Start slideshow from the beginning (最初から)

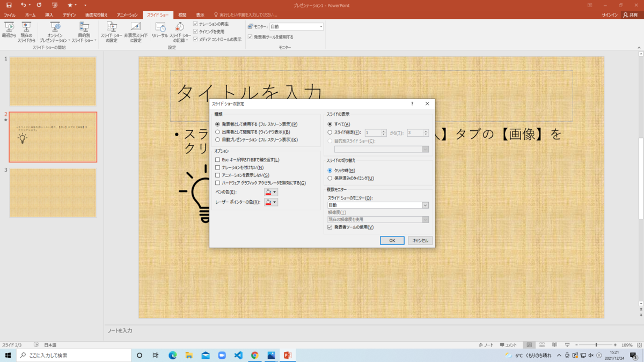(x=10, y=31)
